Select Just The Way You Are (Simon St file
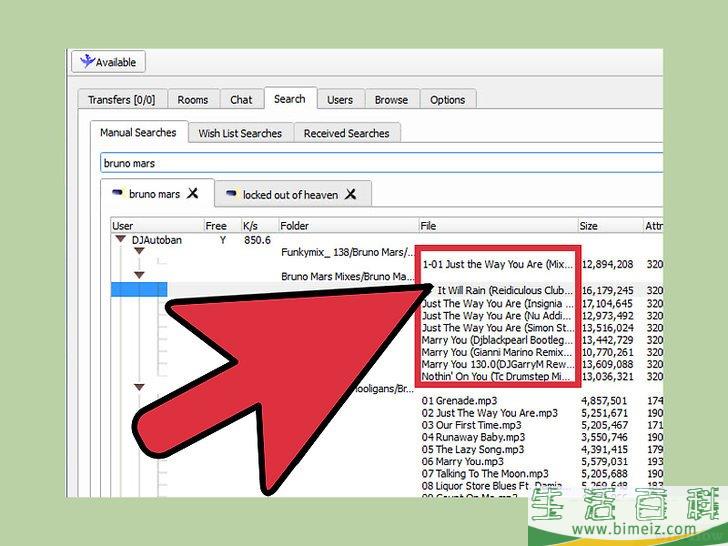This screenshot has width=728, height=546. pyautogui.click(x=497, y=327)
